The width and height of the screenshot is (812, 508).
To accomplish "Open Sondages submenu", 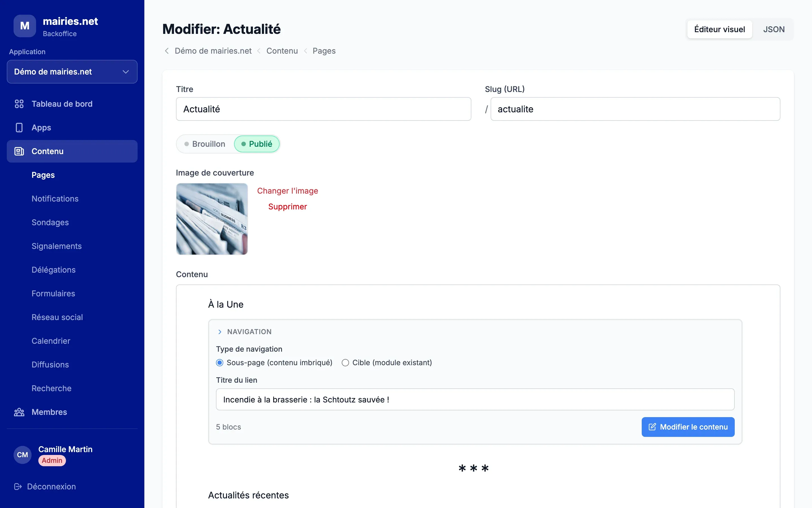I will (50, 222).
